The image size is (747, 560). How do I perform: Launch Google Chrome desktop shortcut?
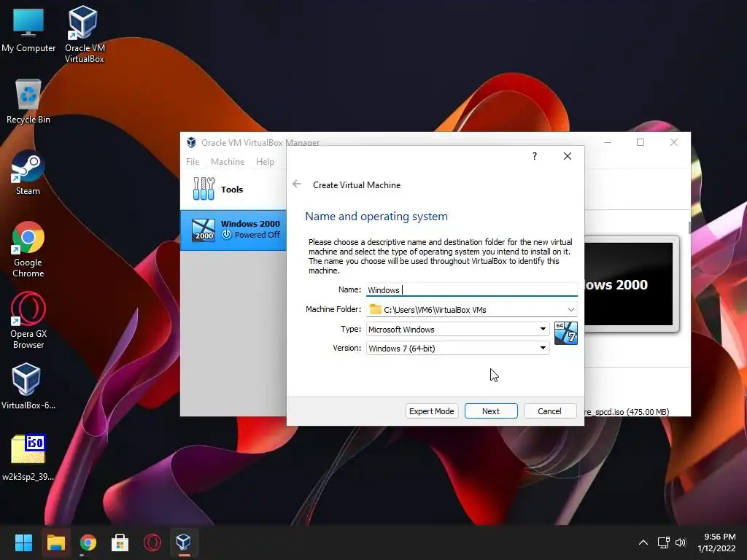(28, 249)
